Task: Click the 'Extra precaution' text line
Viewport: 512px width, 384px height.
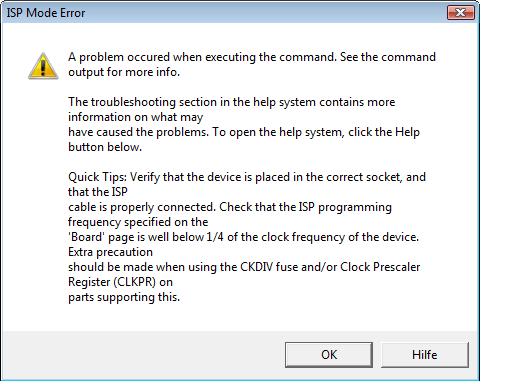Action: coord(110,252)
